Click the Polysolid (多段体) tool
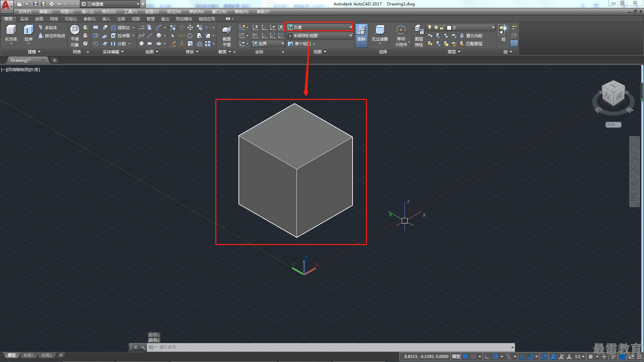 pos(48,27)
